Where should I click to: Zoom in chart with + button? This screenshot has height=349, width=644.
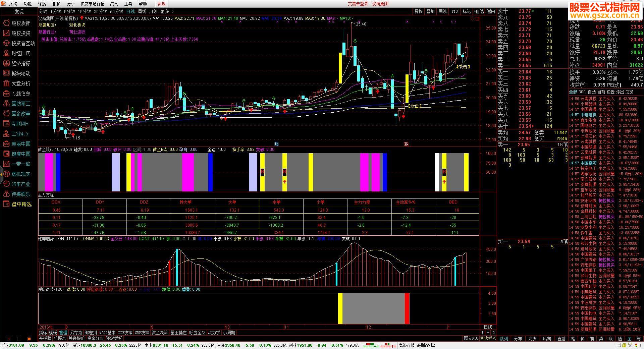tap(483, 333)
